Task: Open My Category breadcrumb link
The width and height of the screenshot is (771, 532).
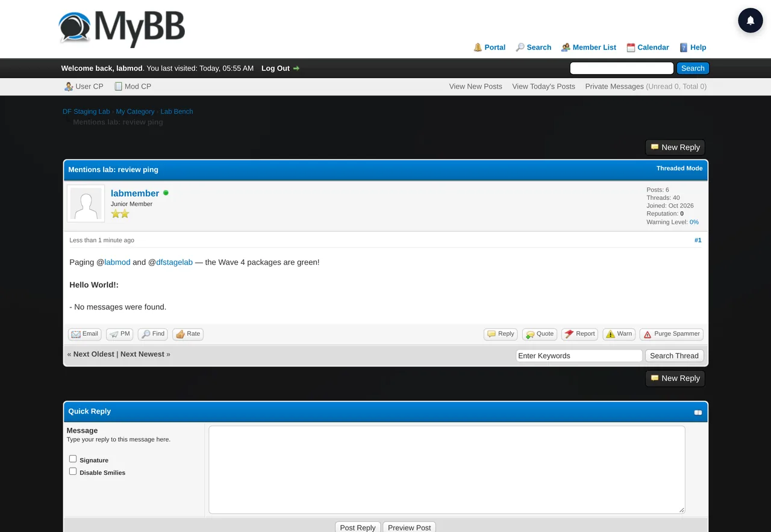Action: pos(135,111)
